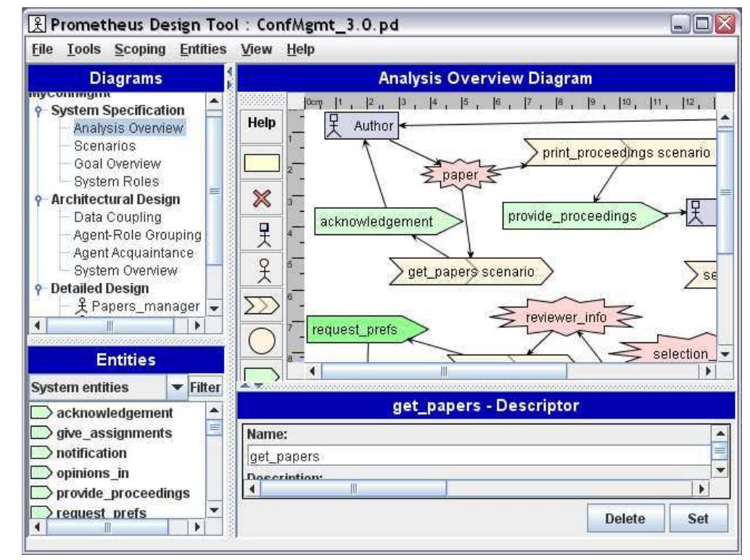The width and height of the screenshot is (750, 560).
Task: Select the circle shape tool
Action: pyautogui.click(x=262, y=341)
